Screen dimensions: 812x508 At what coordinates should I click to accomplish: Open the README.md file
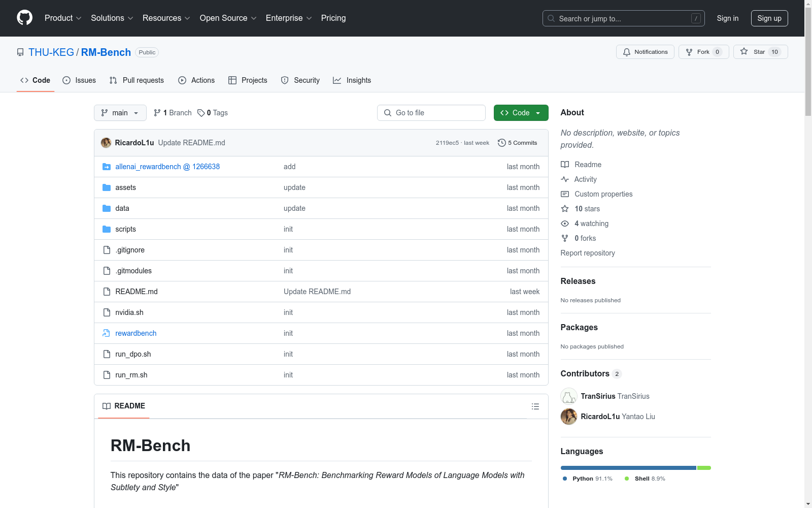click(137, 292)
